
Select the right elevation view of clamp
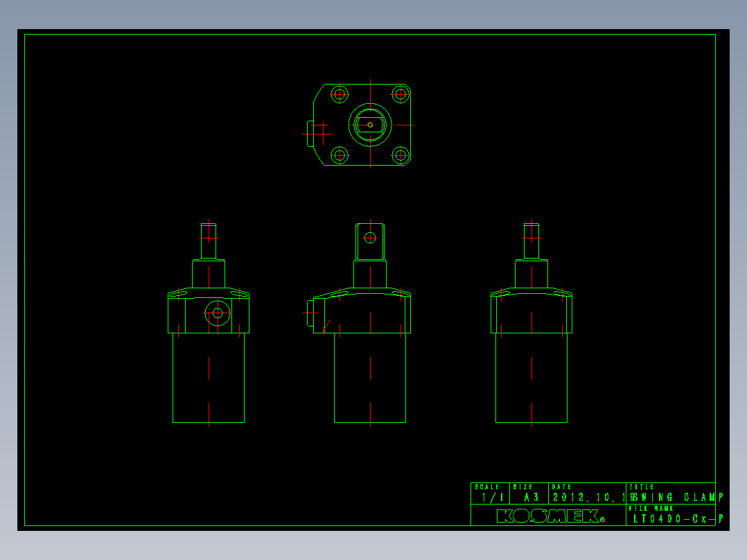(531, 323)
